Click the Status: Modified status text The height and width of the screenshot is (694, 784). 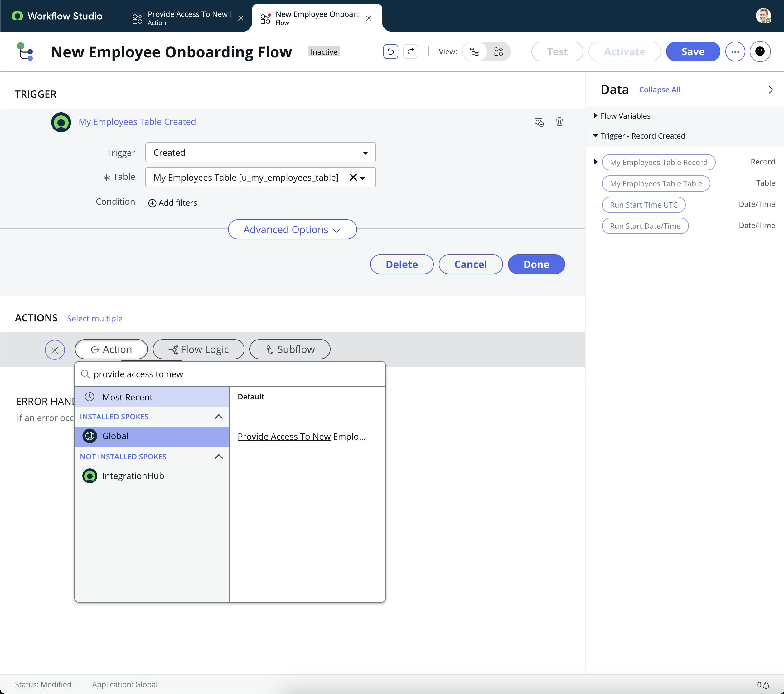click(43, 684)
